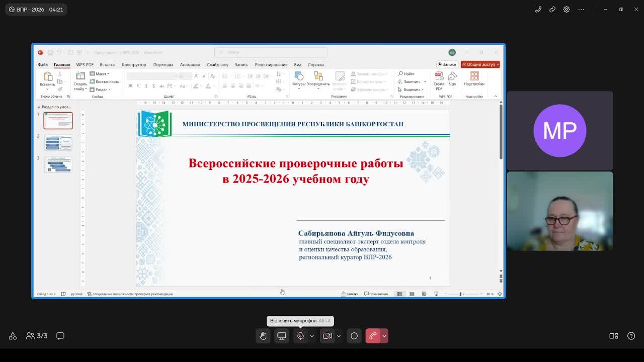Turn on the camera
This screenshot has width=644, height=362.
328,336
